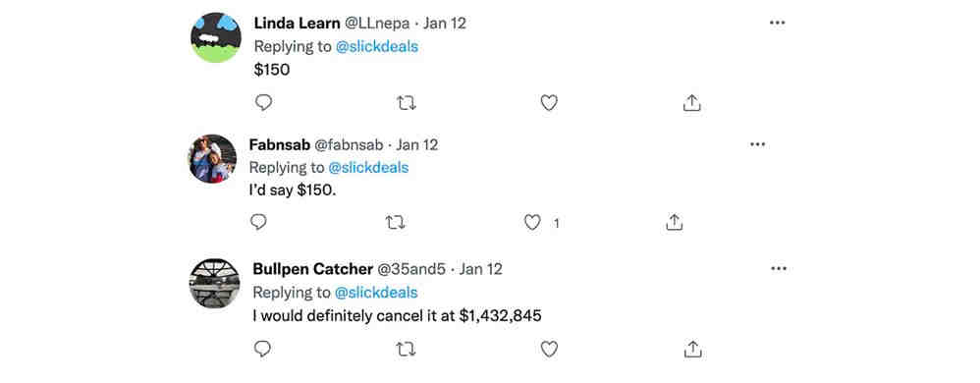Open more options for Bullpen Catcher's tweet
This screenshot has height=383, width=980.
click(778, 269)
